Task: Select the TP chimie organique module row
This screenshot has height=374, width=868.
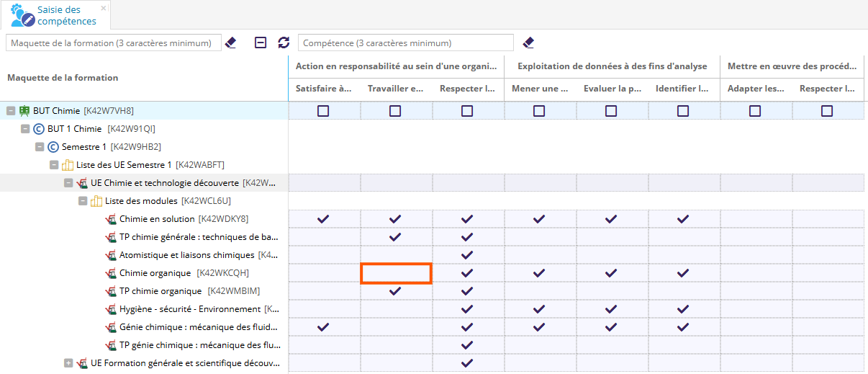Action: (x=161, y=291)
